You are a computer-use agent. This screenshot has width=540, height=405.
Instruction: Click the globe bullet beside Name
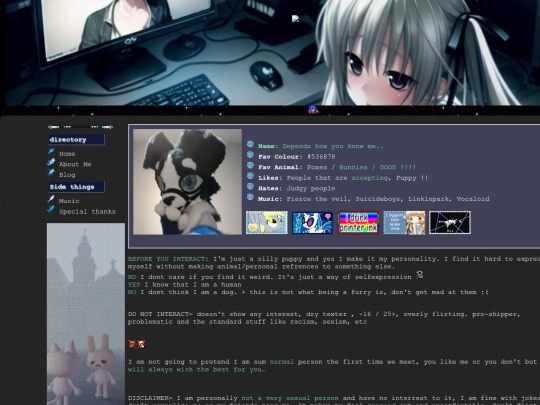250,144
